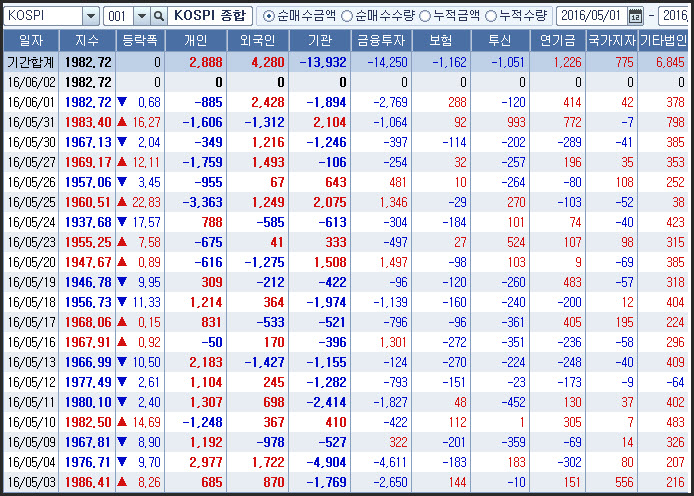Click the 외국인 column header
The width and height of the screenshot is (694, 496).
258,41
